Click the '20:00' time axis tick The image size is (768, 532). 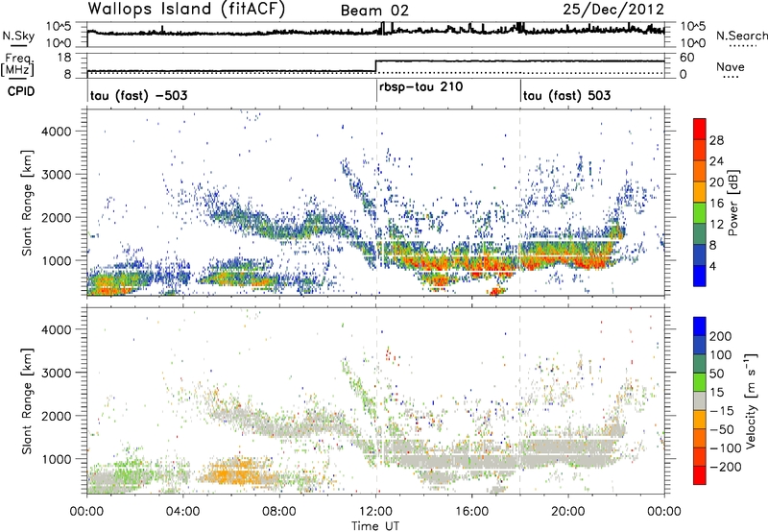[568, 512]
